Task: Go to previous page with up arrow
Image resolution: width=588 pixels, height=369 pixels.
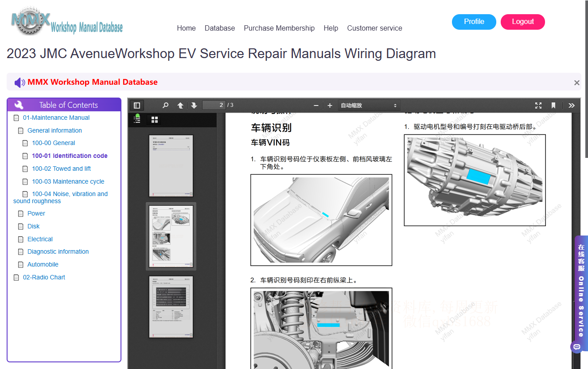Action: point(180,106)
